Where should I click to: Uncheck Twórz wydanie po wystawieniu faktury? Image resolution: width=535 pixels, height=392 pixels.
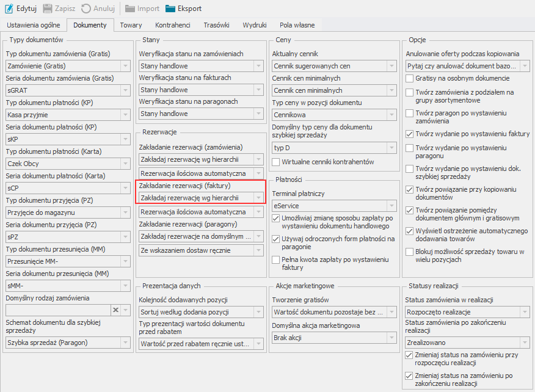(410, 134)
